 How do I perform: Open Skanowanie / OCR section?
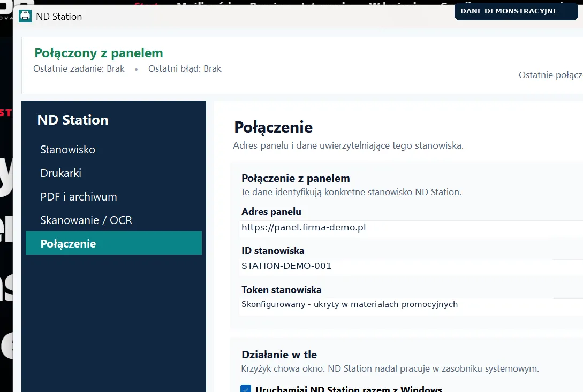pyautogui.click(x=86, y=220)
